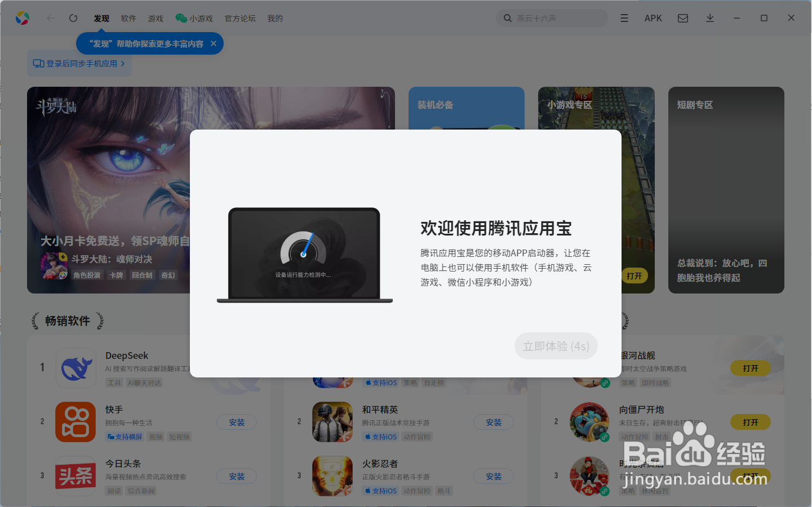Click the Kuaishou orange app icon
This screenshot has width=812, height=507.
[76, 421]
